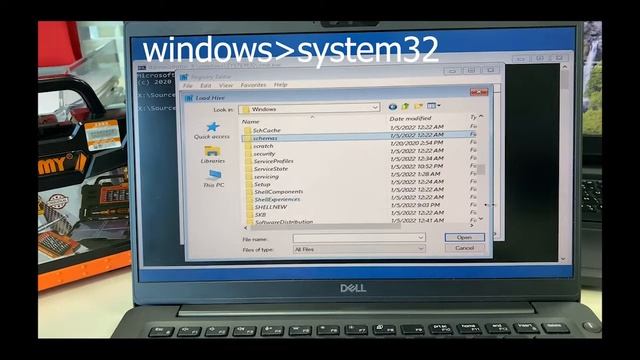The image size is (640, 360).
Task: Click the Open button
Action: tap(464, 237)
